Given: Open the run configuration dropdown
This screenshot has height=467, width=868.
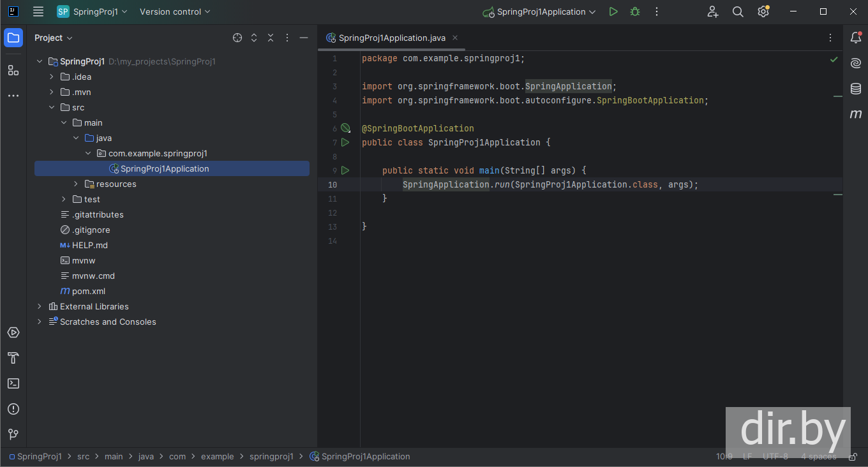Looking at the screenshot, I should coord(540,11).
